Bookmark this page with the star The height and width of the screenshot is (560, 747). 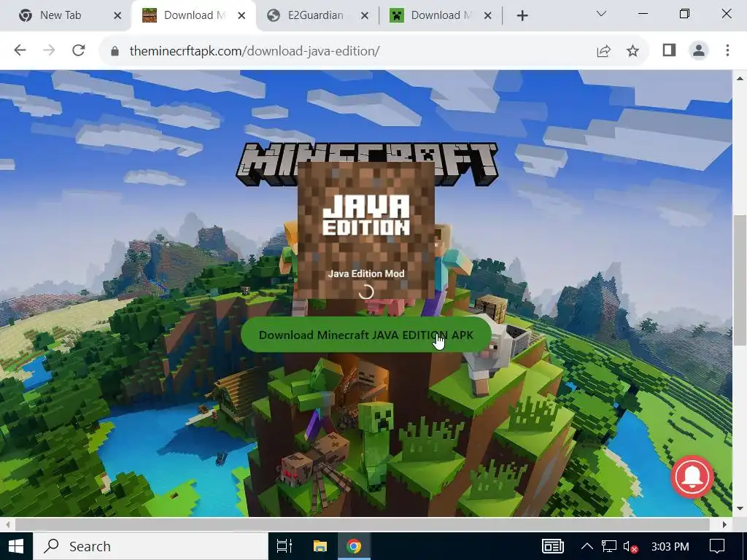632,50
